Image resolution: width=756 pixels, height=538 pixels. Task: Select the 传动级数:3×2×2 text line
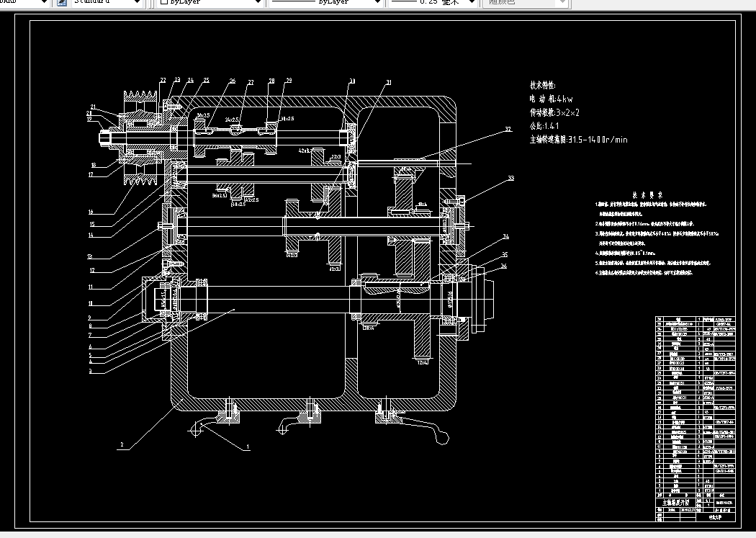click(558, 112)
